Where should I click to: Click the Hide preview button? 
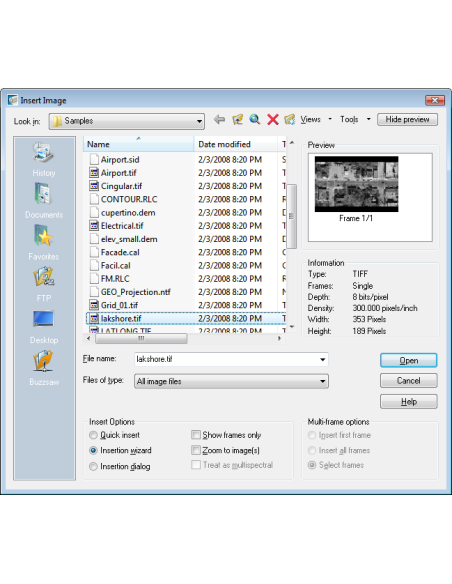407,120
